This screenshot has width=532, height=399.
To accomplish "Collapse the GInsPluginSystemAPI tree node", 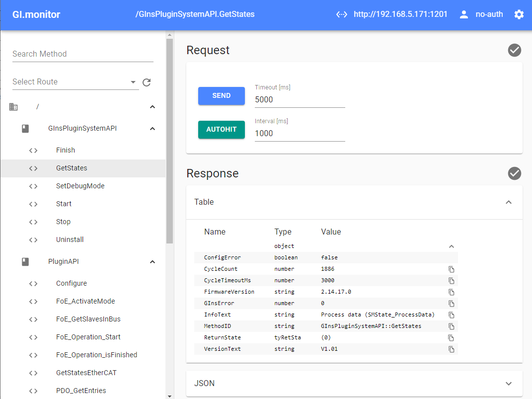I will [x=152, y=129].
